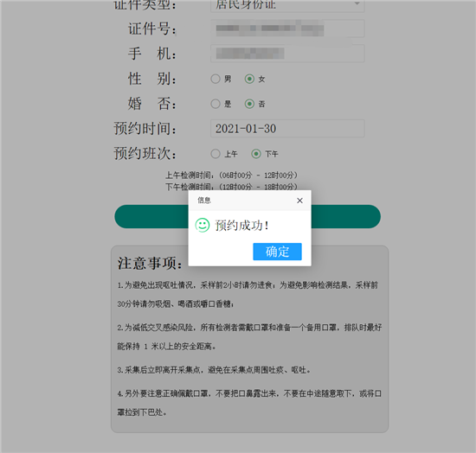Image resolution: width=476 pixels, height=453 pixels.
Task: Click the 预约成功 message text
Action: pos(241,226)
